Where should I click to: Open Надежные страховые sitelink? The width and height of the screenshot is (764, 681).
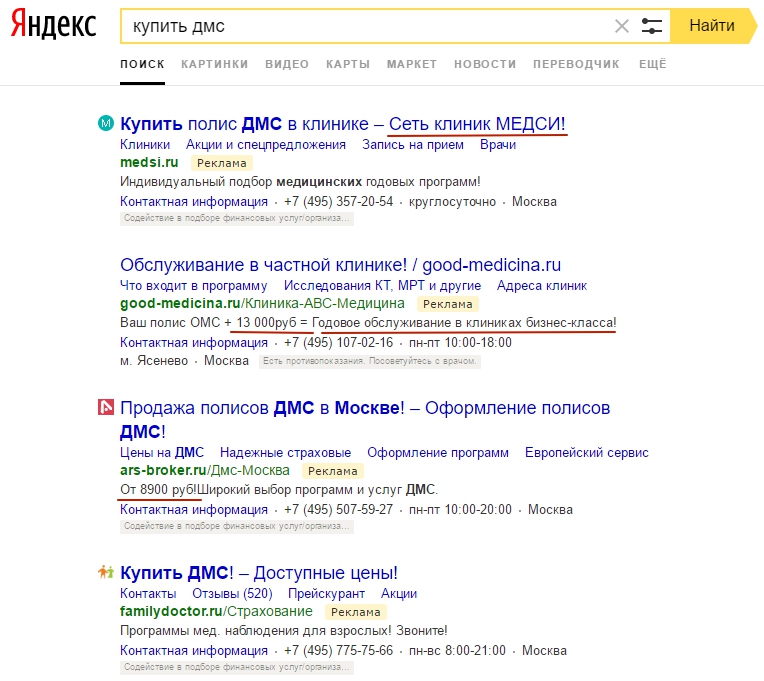coord(286,453)
